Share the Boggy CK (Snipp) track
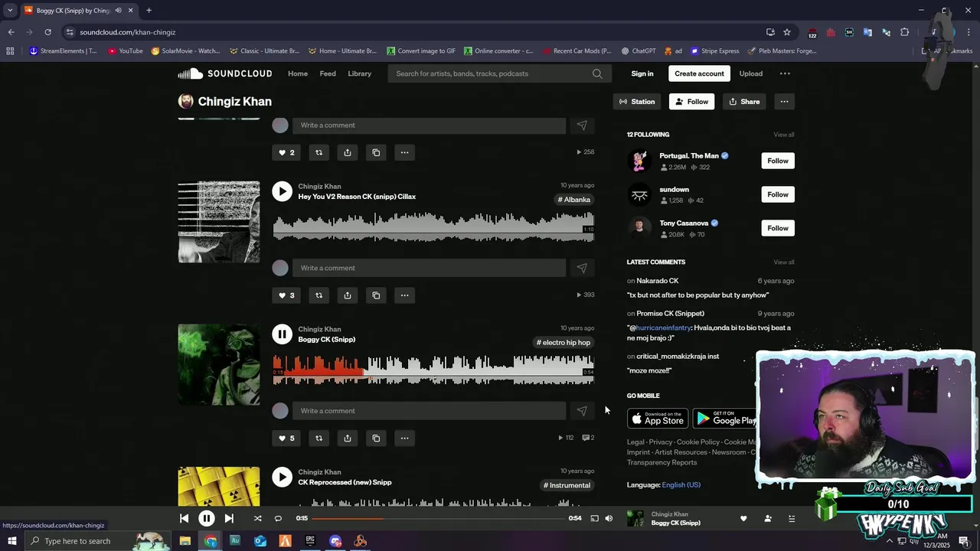Image resolution: width=980 pixels, height=551 pixels. [x=348, y=439]
